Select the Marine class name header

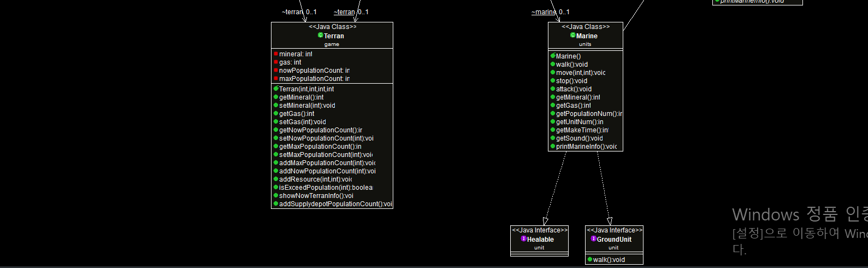pos(587,36)
